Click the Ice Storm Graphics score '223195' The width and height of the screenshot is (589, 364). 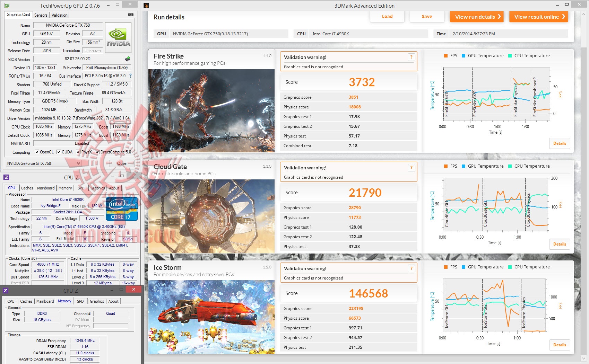(x=356, y=309)
